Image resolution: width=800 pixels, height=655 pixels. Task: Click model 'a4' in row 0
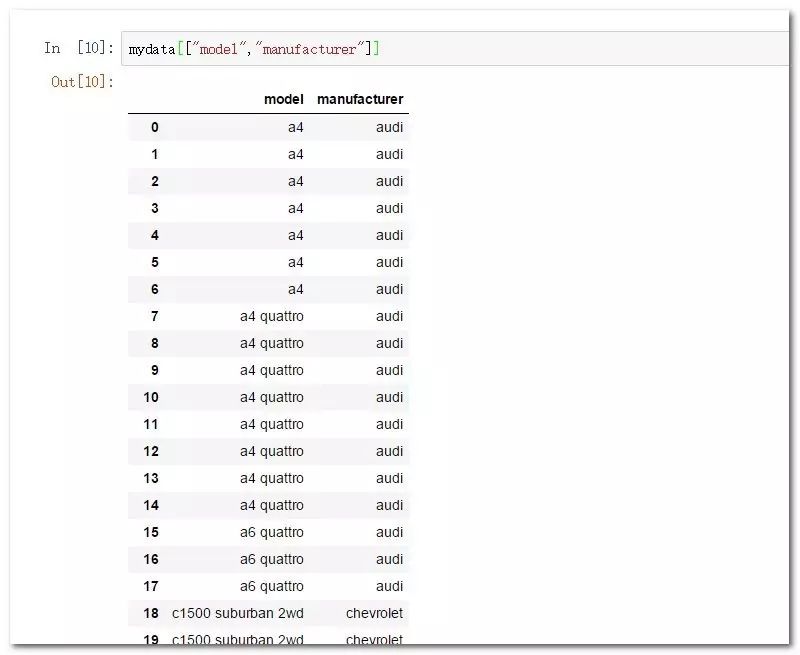[x=296, y=127]
